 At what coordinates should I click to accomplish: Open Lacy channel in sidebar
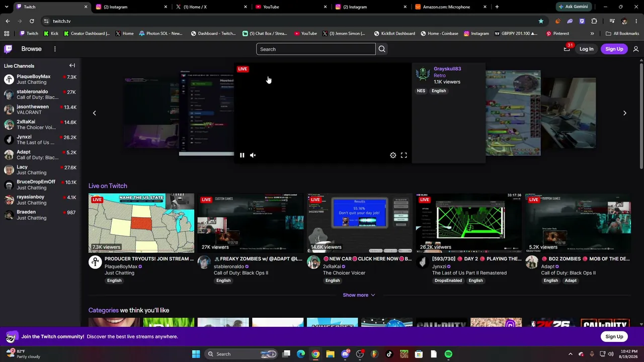[x=40, y=170]
